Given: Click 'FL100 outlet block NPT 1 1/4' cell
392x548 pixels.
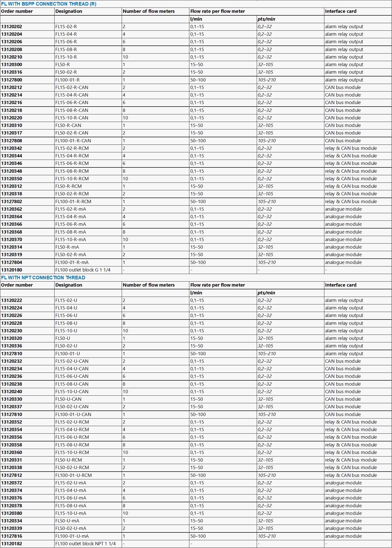Looking at the screenshot, I should tap(85, 544).
